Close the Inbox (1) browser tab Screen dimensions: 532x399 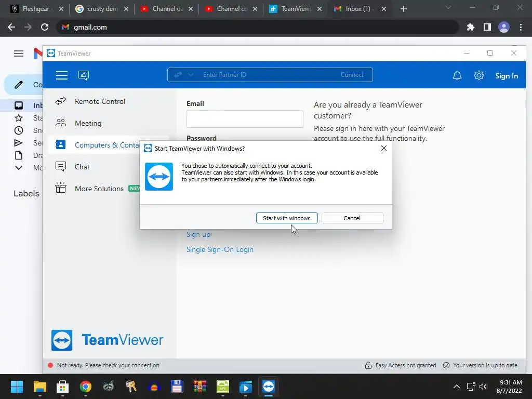[x=384, y=9]
